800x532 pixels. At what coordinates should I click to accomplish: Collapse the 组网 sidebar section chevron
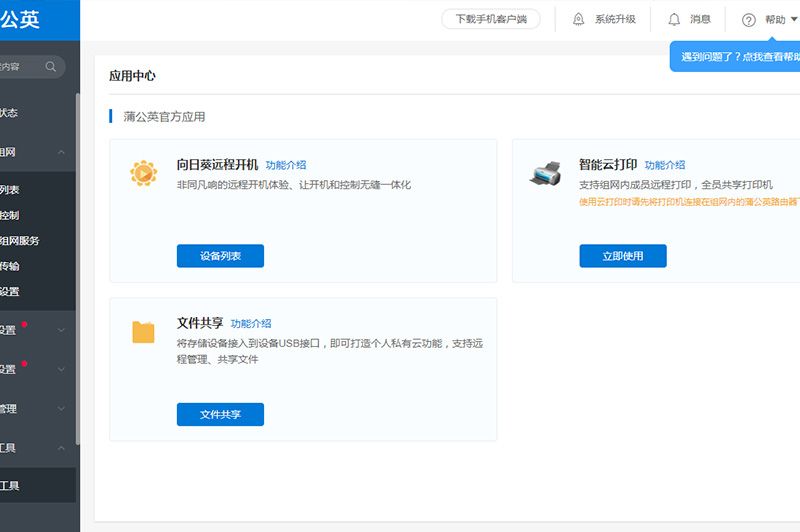click(61, 152)
